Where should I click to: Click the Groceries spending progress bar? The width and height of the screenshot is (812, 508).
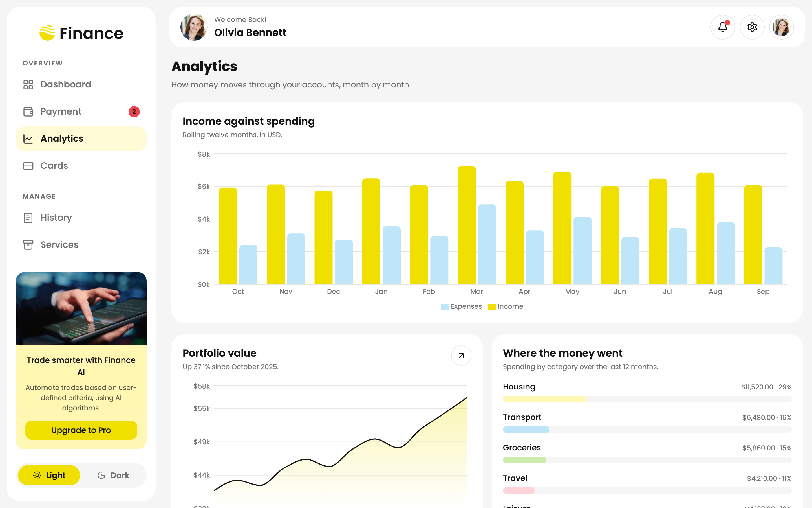click(647, 460)
